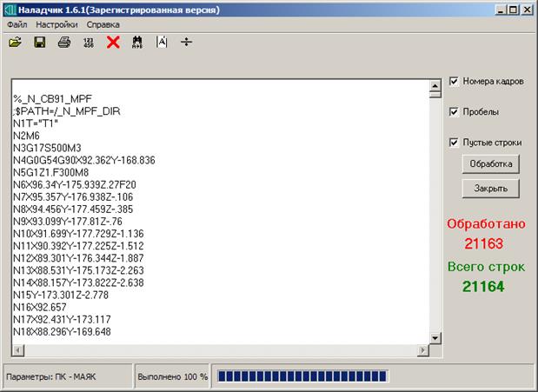Open find and replace binoculars icon
This screenshot has width=538, height=392.
point(136,43)
